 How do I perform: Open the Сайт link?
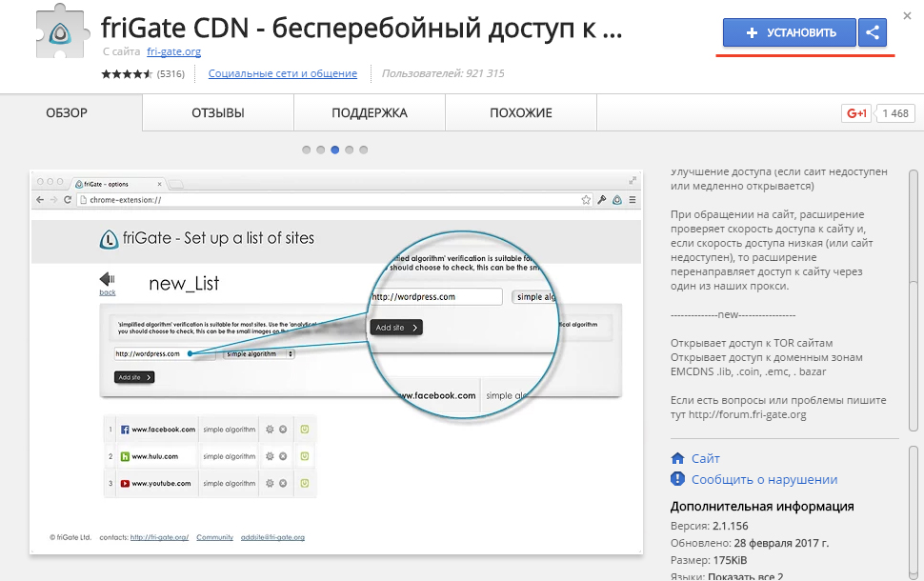tap(705, 458)
